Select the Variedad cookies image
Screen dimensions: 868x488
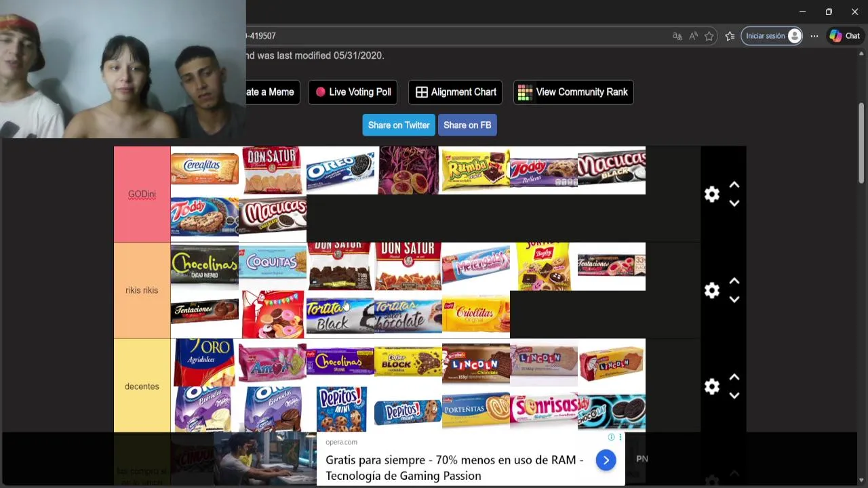[273, 314]
